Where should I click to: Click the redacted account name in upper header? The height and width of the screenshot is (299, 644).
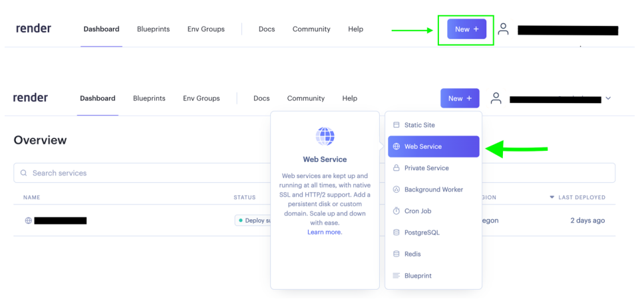pyautogui.click(x=568, y=31)
